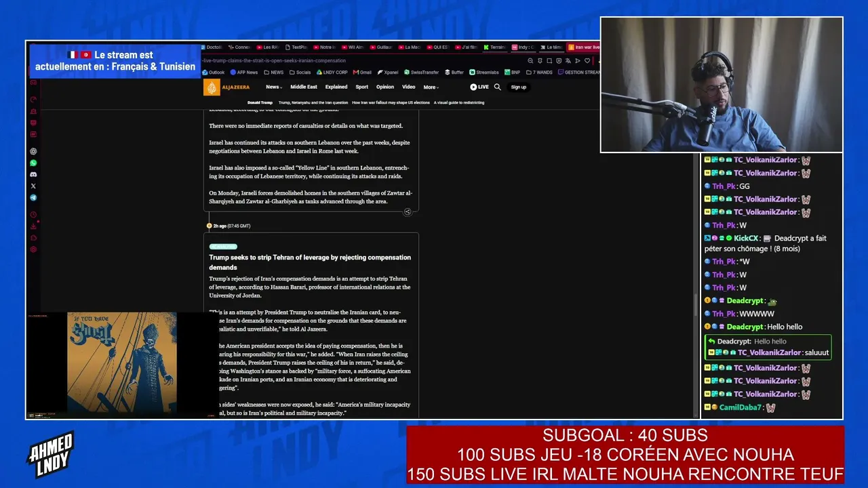Click the Ghost album cover thumbnail
The image size is (868, 488).
pos(121,363)
